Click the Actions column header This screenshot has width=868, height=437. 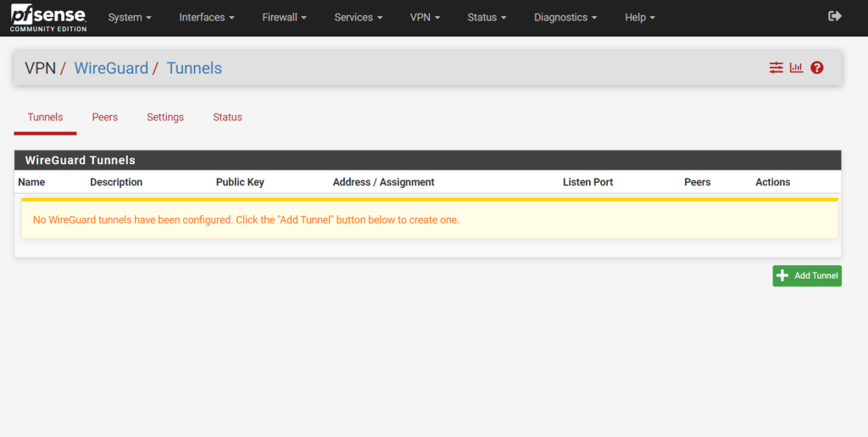tap(773, 182)
